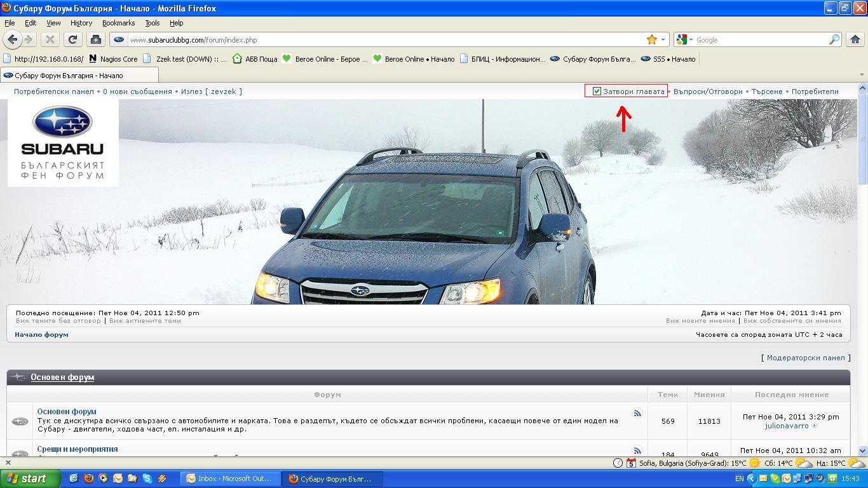Screen dimensions: 868x488
Task: Open the Nagios Core bookmark
Action: (112, 59)
